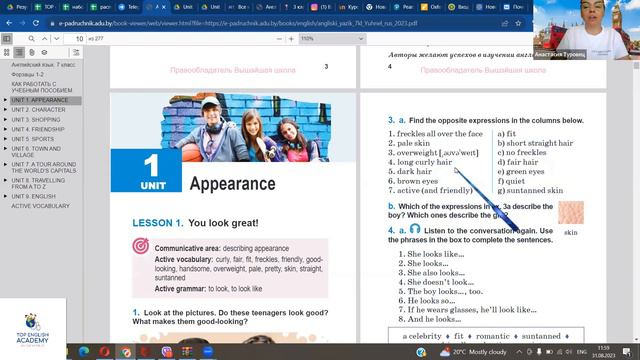This screenshot has height=360, width=640.
Task: Go to the previous page arrow
Action: (x=44, y=39)
